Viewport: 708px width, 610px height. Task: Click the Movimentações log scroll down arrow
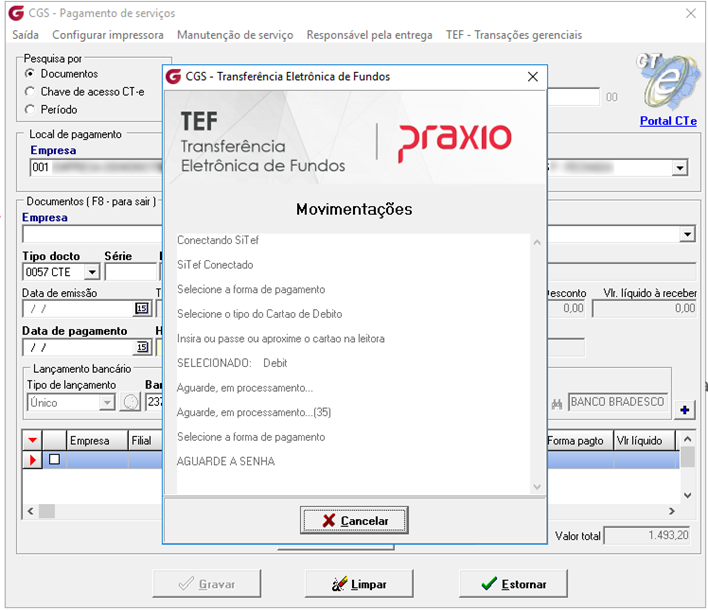pos(537,487)
